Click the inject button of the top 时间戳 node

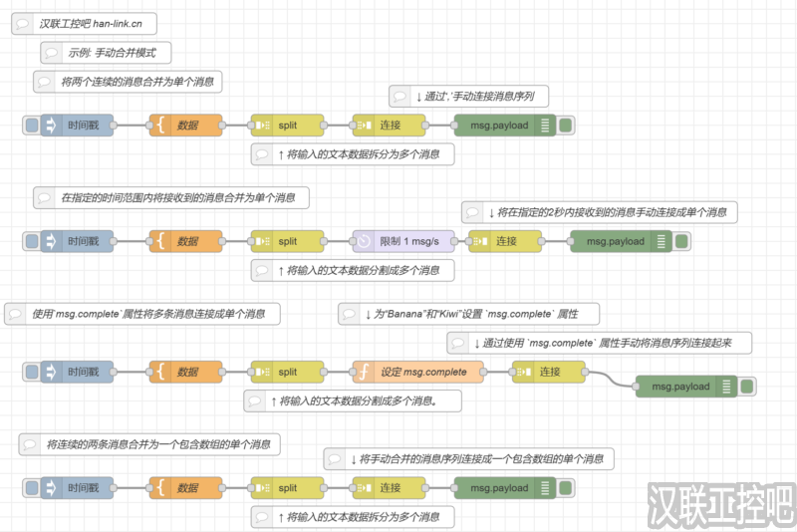click(32, 126)
